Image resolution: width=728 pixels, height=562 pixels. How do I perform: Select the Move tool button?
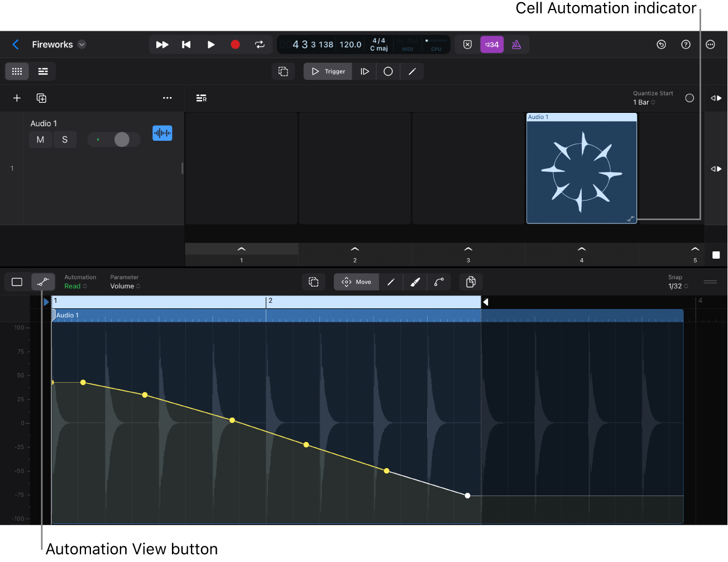pyautogui.click(x=356, y=282)
